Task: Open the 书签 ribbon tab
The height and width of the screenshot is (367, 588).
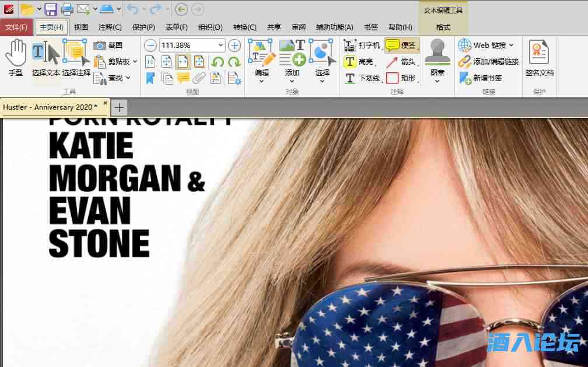Action: coord(371,27)
